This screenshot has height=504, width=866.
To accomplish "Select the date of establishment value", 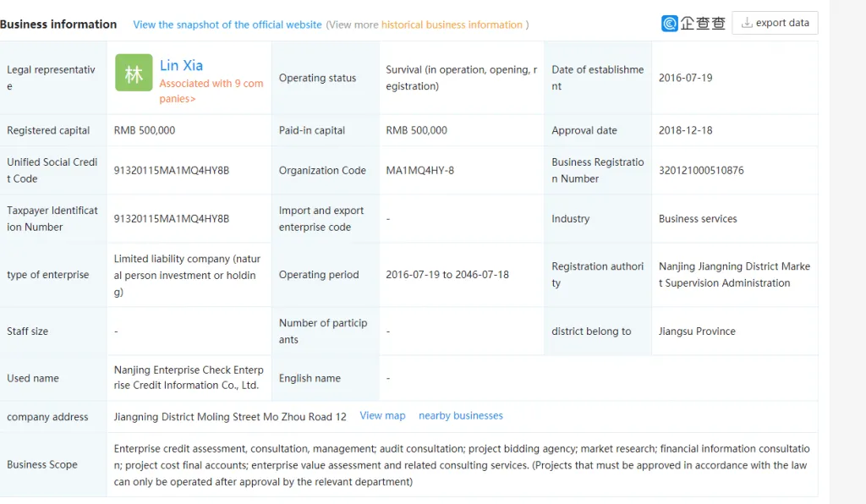I will [x=685, y=78].
